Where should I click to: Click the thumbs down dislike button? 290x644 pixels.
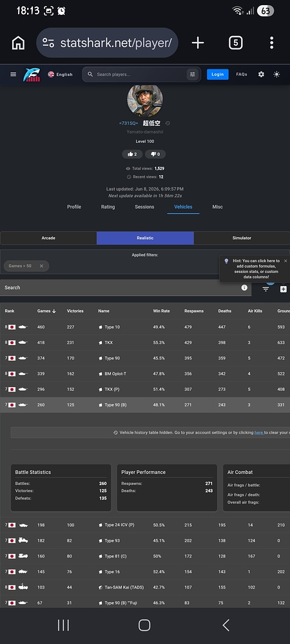[x=155, y=154]
